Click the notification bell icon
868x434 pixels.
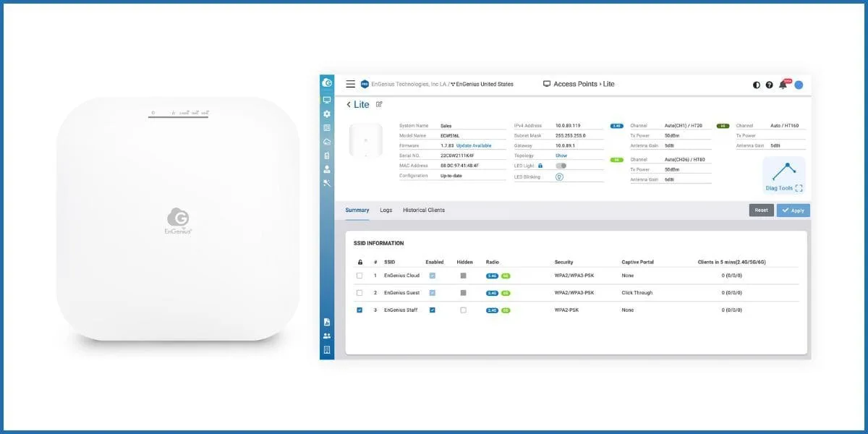click(x=783, y=84)
